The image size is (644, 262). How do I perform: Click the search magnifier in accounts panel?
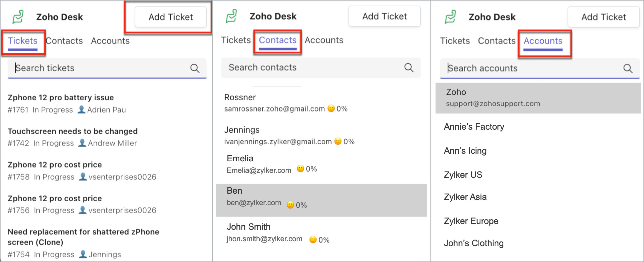pos(628,68)
